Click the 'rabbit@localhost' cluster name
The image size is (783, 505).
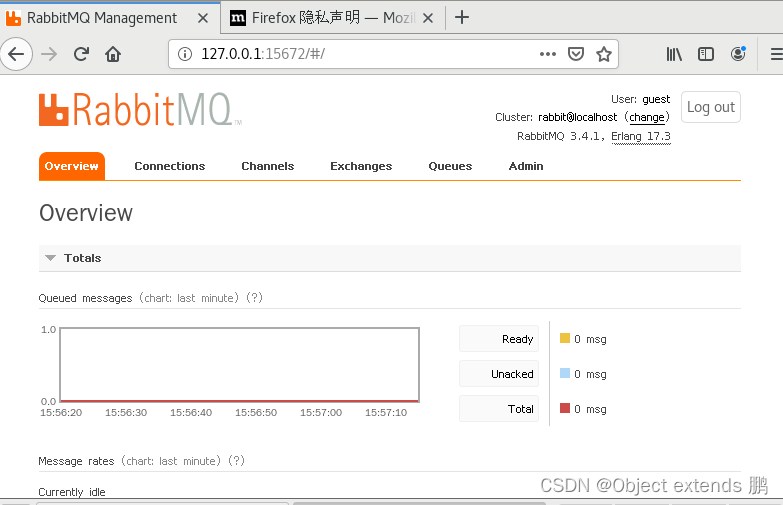[577, 117]
